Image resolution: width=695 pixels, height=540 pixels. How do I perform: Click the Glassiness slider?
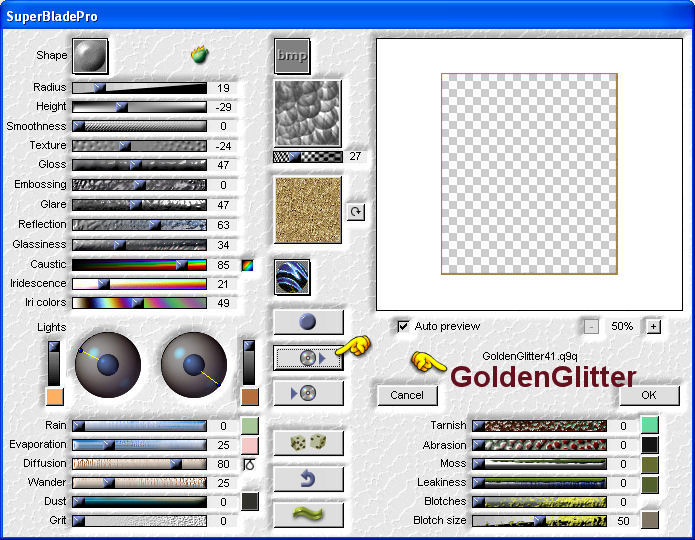(x=139, y=245)
